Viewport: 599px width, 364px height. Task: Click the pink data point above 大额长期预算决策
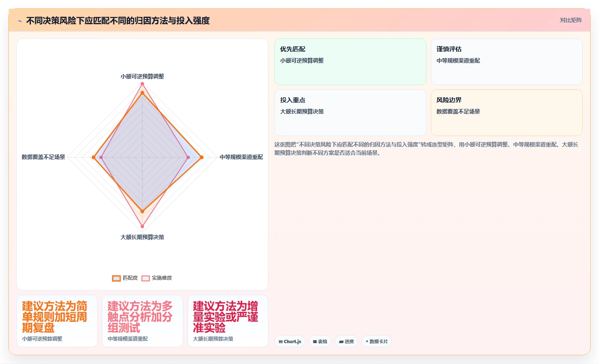(x=142, y=227)
